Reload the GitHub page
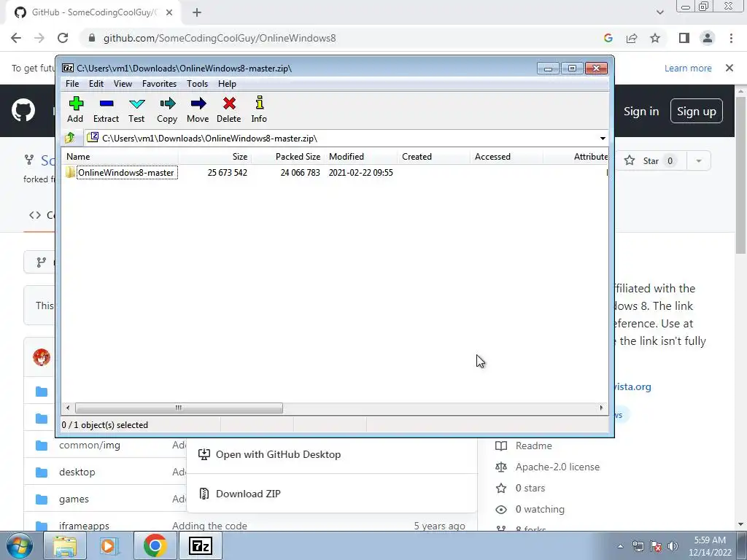Screen dimensions: 747x560 (63, 38)
